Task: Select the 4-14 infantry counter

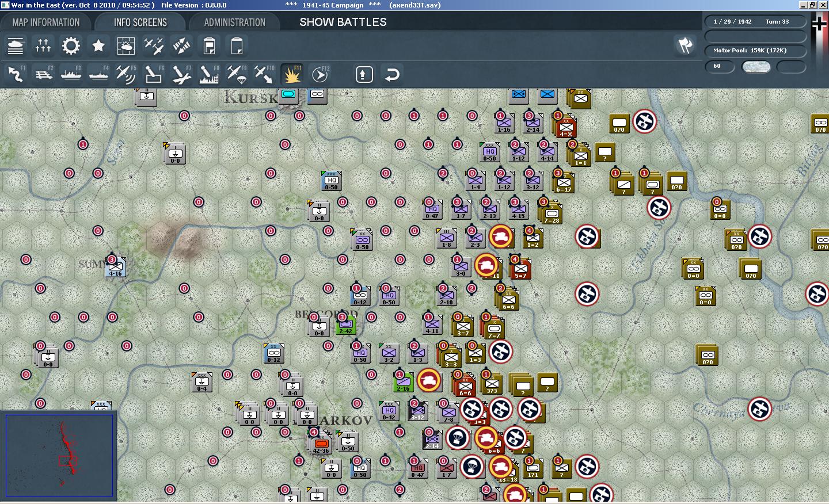Action: click(x=547, y=152)
